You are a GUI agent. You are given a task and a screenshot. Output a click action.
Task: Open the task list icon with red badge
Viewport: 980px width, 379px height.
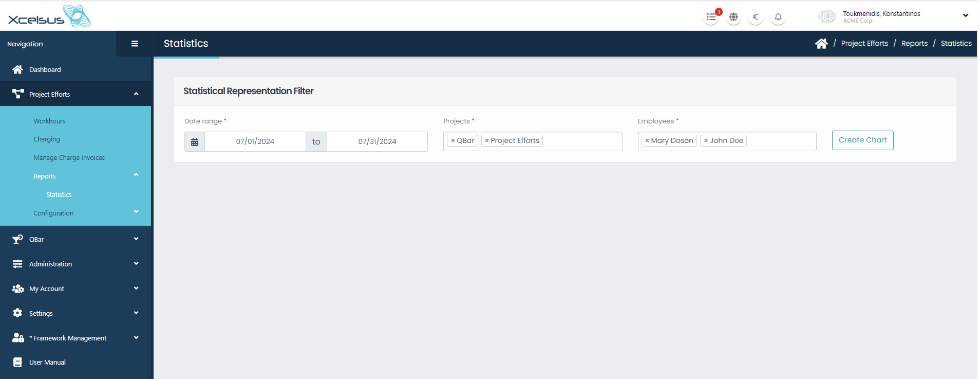711,17
